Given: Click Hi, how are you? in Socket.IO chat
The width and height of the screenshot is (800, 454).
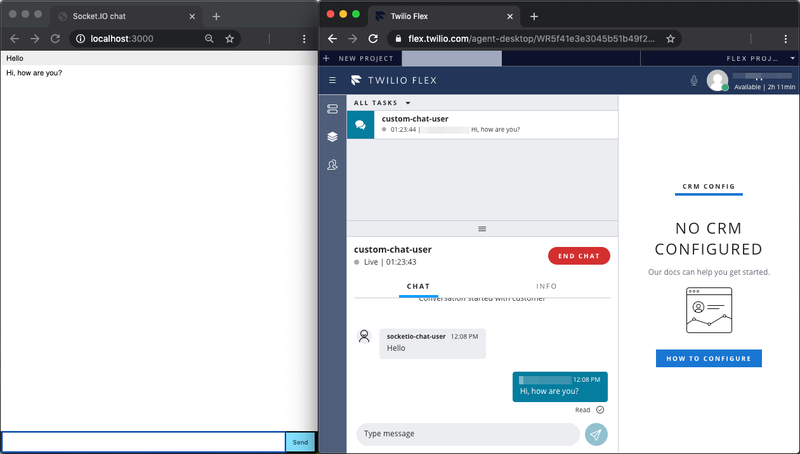Looking at the screenshot, I should pos(34,73).
